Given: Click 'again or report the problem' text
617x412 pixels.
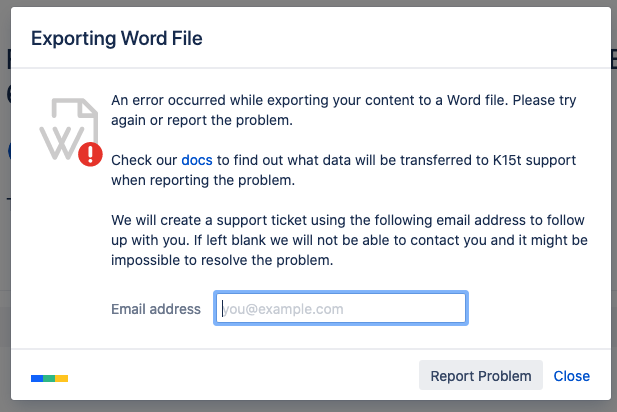Looking at the screenshot, I should [201, 120].
